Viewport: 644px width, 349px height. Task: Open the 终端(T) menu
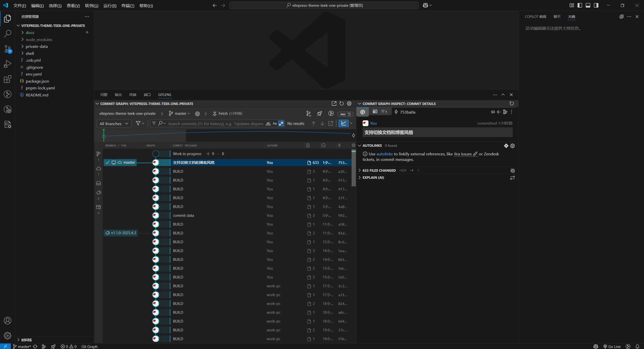coord(128,6)
